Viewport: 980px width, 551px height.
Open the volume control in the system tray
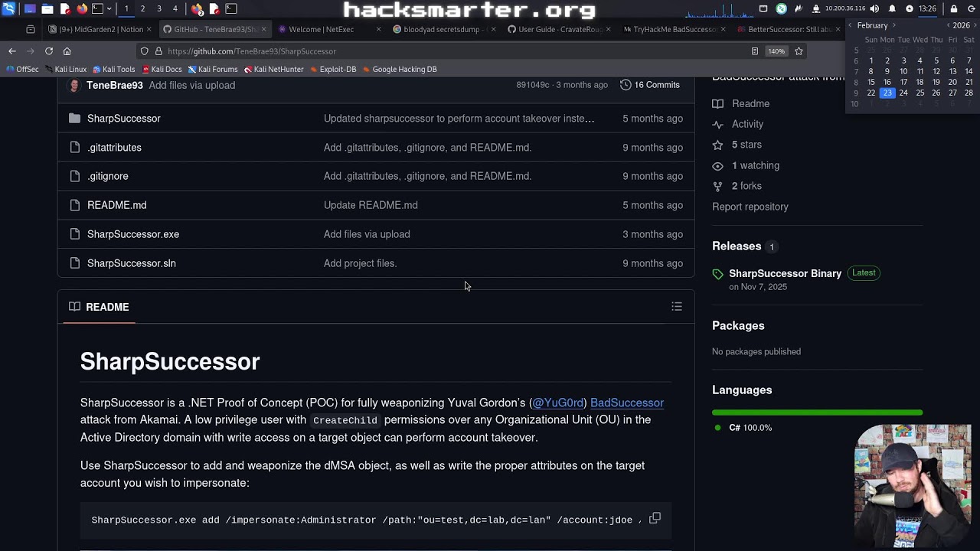coord(875,8)
